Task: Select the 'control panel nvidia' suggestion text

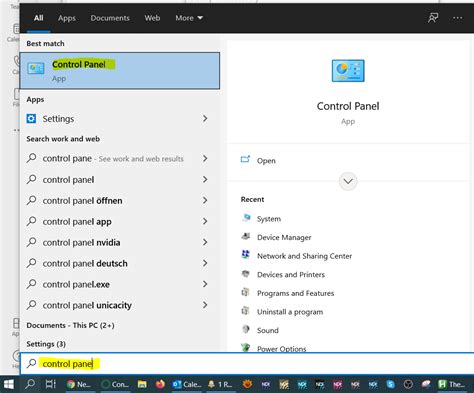Action: pyautogui.click(x=81, y=243)
